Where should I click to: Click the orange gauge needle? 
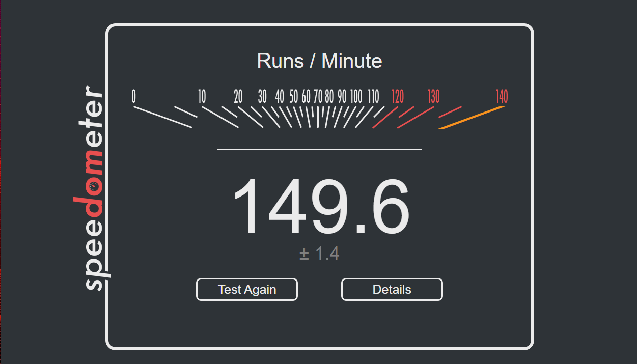point(473,117)
